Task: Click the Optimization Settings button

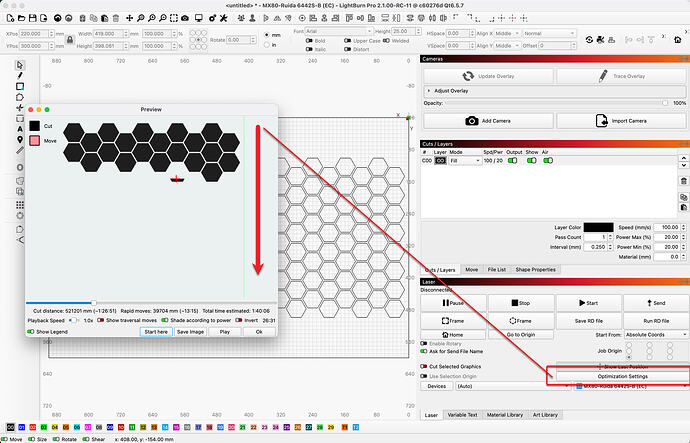Action: 622,377
